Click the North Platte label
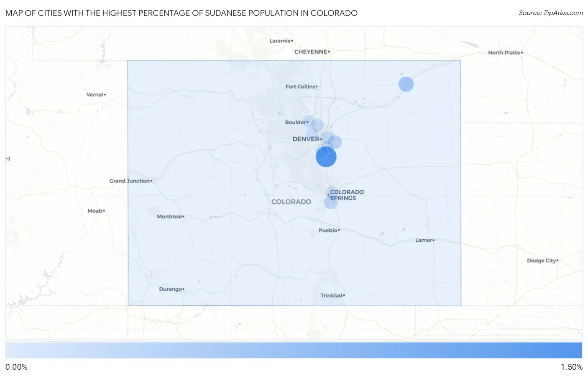This screenshot has width=588, height=376. click(504, 52)
